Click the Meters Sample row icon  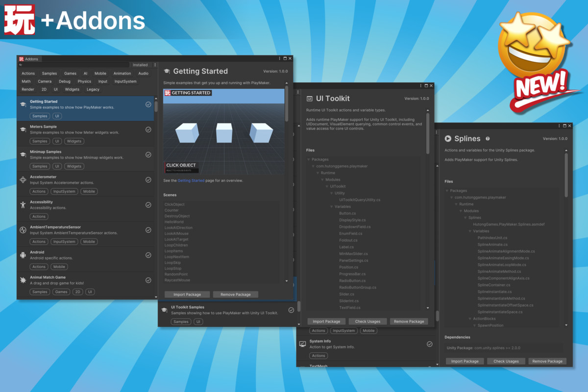coord(23,129)
